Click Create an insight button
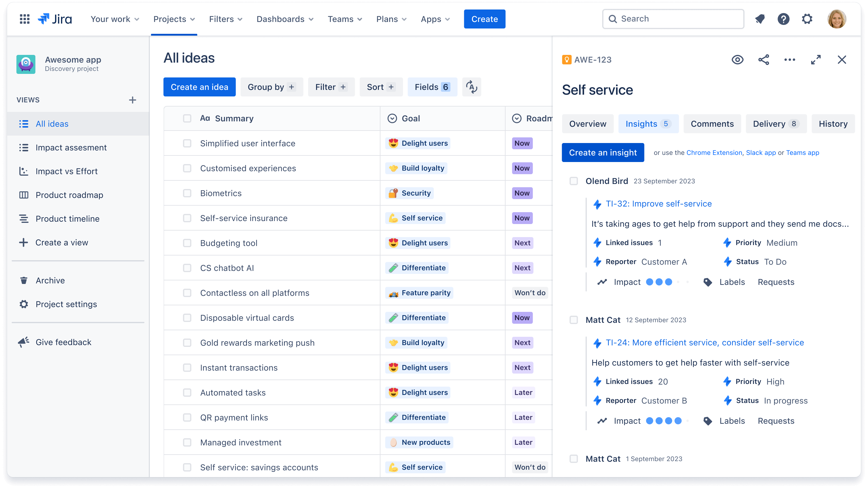 coord(603,153)
